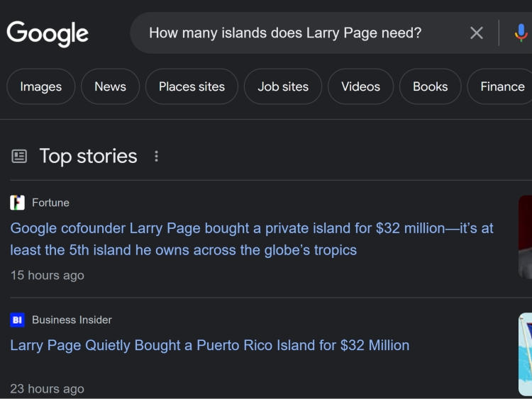Open the three-dot menu next to Top stories

(156, 156)
